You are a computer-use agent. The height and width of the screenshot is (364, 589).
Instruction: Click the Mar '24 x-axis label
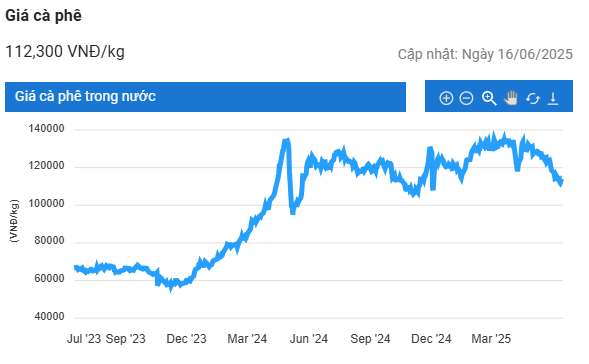point(247,339)
